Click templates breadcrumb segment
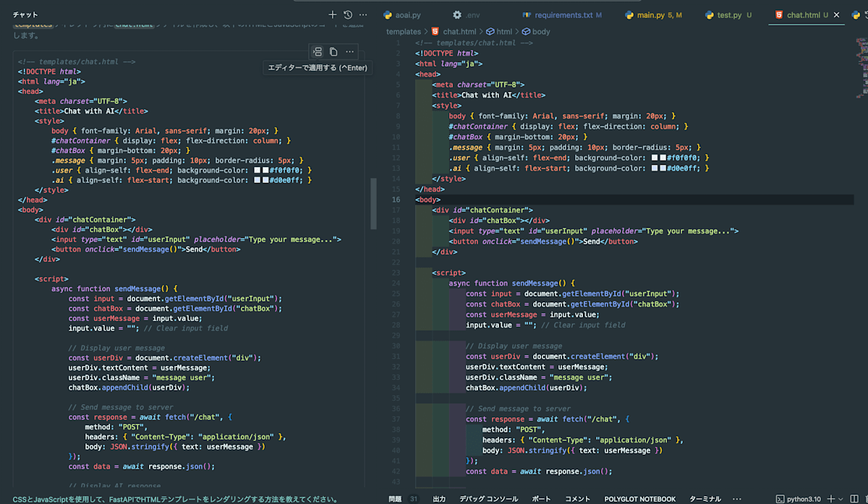The height and width of the screenshot is (504, 868). point(404,32)
